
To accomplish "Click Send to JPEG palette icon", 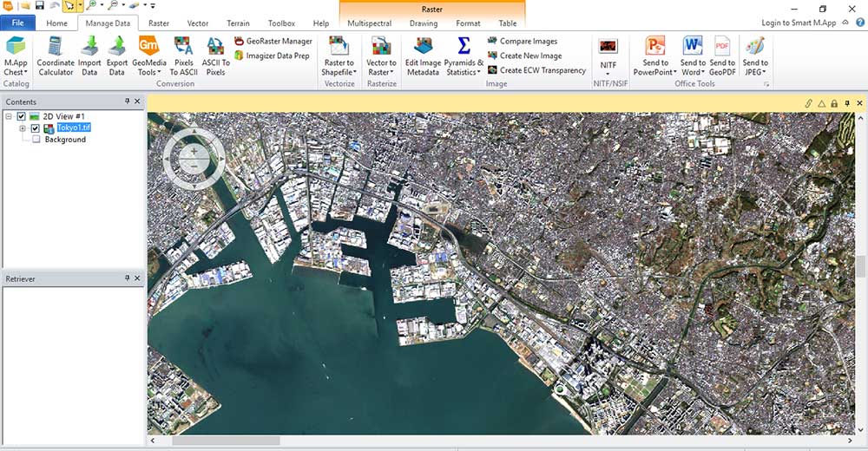I will point(755,46).
